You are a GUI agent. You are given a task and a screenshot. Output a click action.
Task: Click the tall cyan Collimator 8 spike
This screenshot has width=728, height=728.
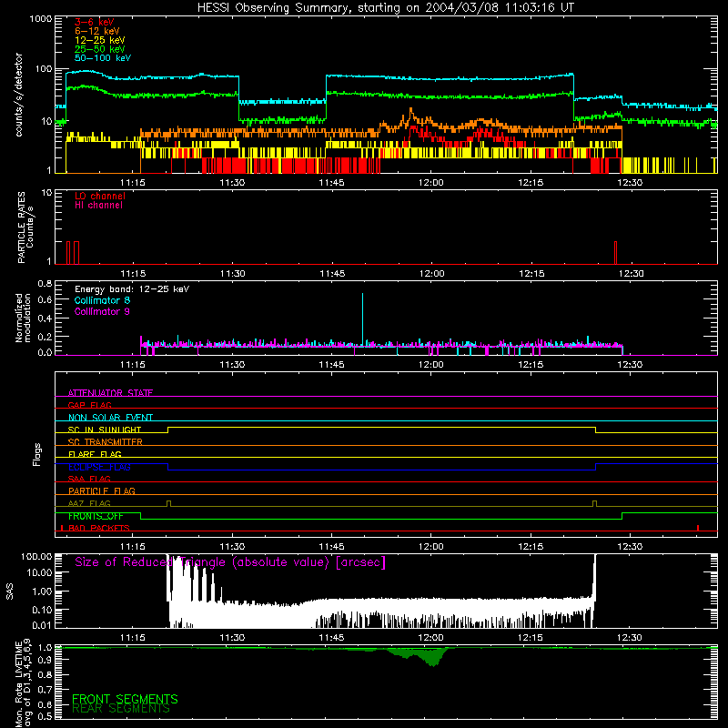click(x=362, y=318)
